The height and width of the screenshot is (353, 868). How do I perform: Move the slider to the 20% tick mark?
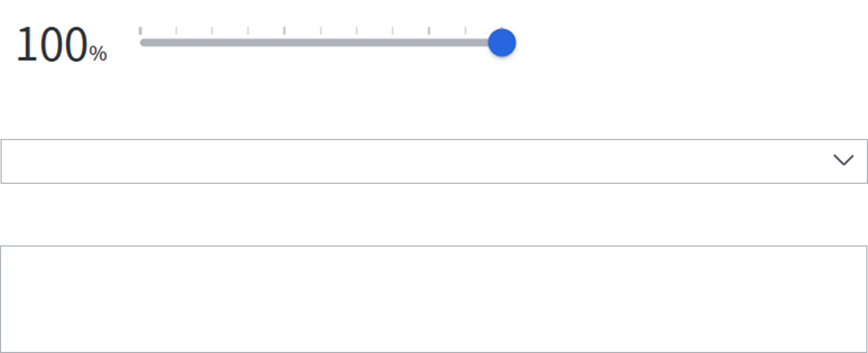(213, 43)
